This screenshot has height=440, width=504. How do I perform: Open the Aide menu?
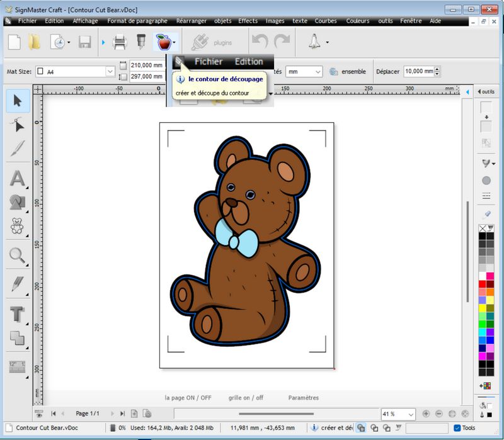435,21
